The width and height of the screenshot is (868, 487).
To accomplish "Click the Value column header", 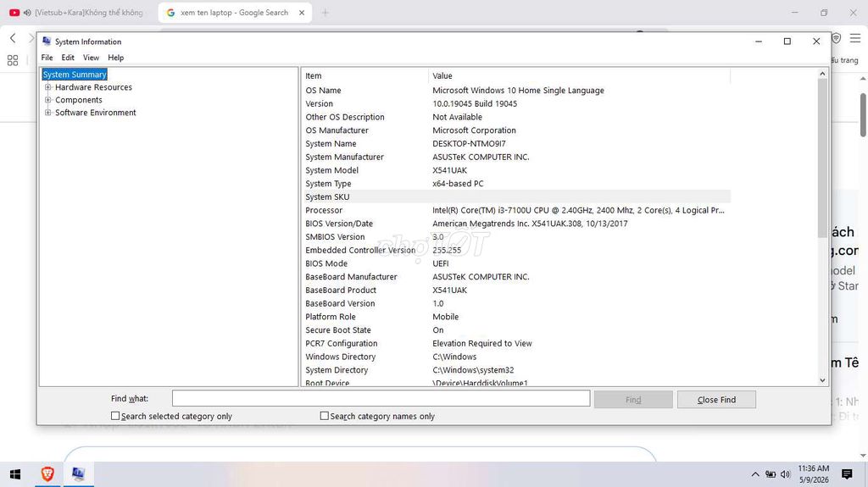I will 579,76.
